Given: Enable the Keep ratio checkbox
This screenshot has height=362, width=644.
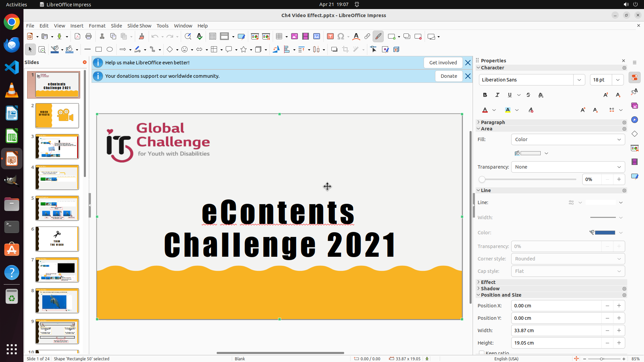Looking at the screenshot, I should (x=482, y=353).
